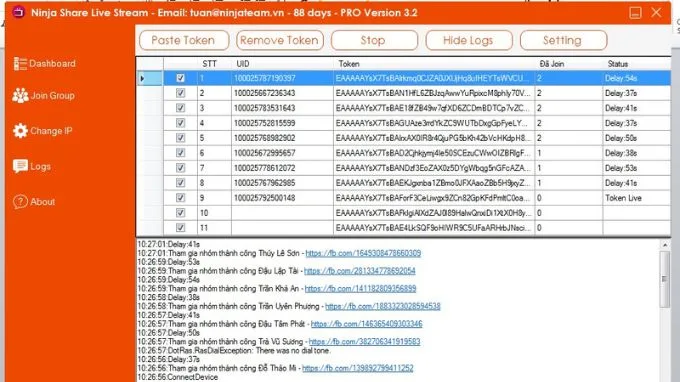Click the 10:26:56 ConnectDevice log line
Image resolution: width=680 pixels, height=382 pixels.
click(178, 377)
